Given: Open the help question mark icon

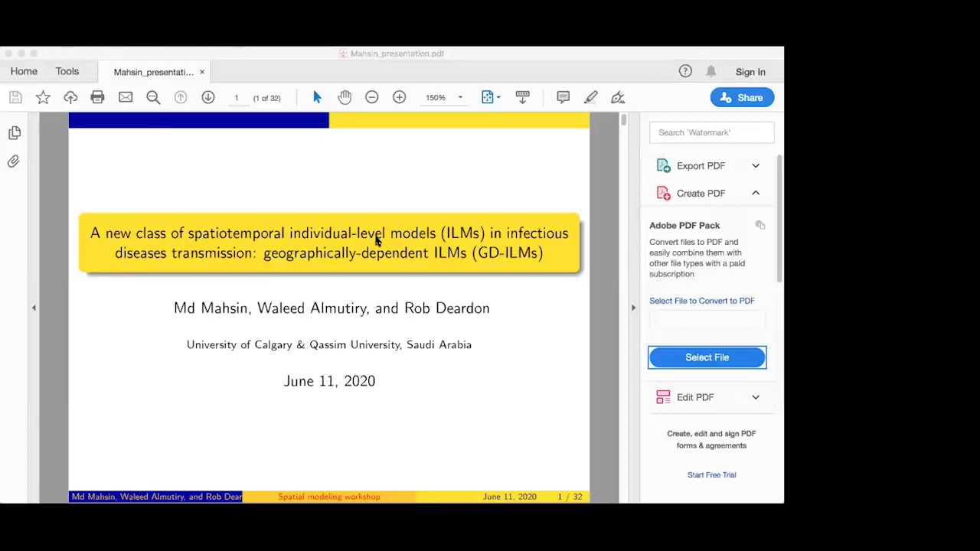Looking at the screenshot, I should pyautogui.click(x=685, y=71).
